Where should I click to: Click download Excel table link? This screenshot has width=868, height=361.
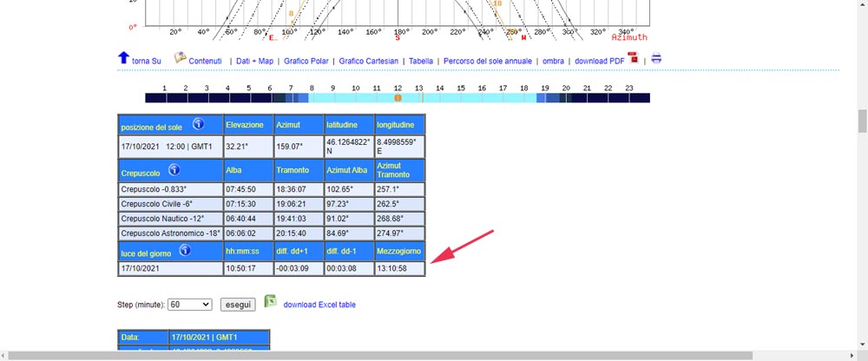319,305
